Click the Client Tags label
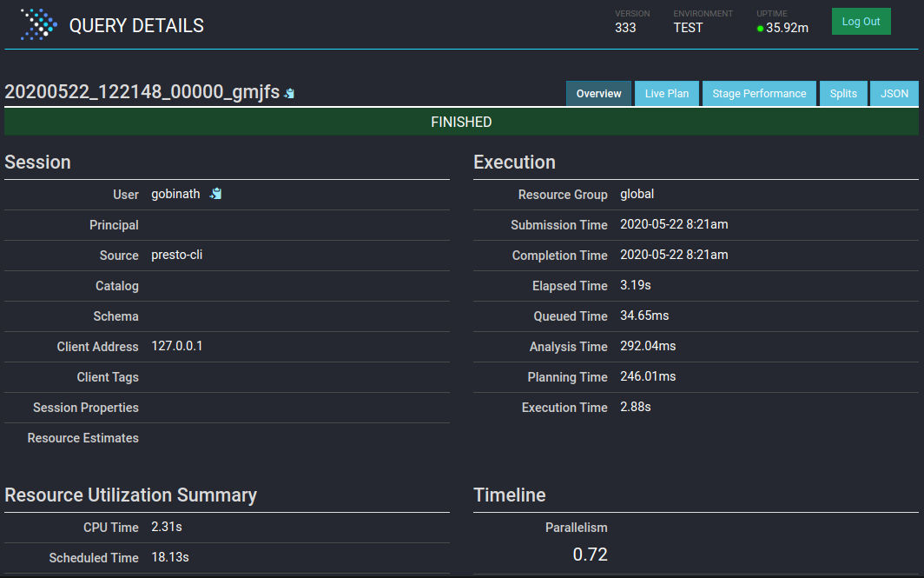 tap(108, 377)
